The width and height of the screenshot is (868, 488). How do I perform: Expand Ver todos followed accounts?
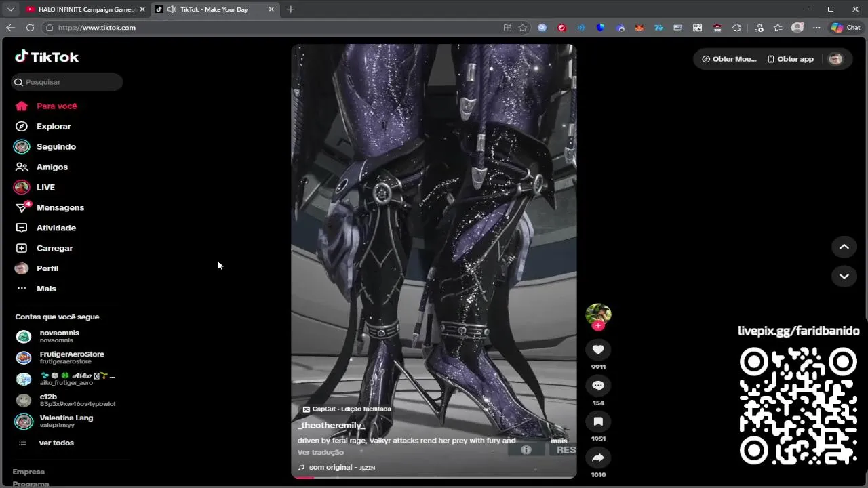(46, 443)
